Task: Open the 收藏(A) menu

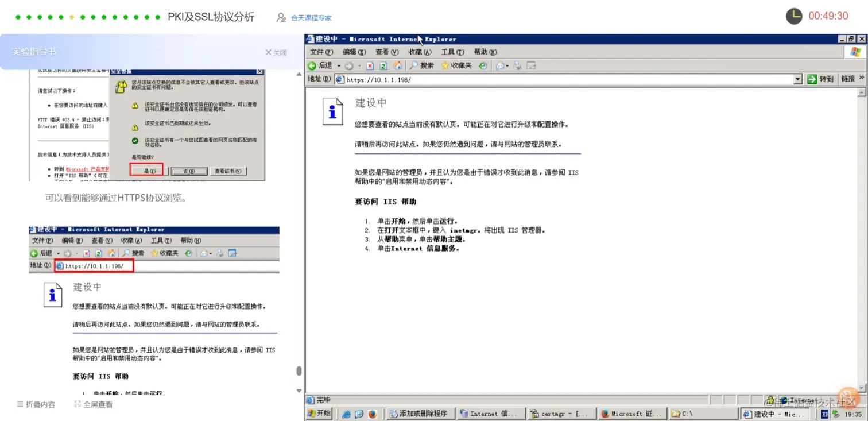Action: tap(420, 52)
